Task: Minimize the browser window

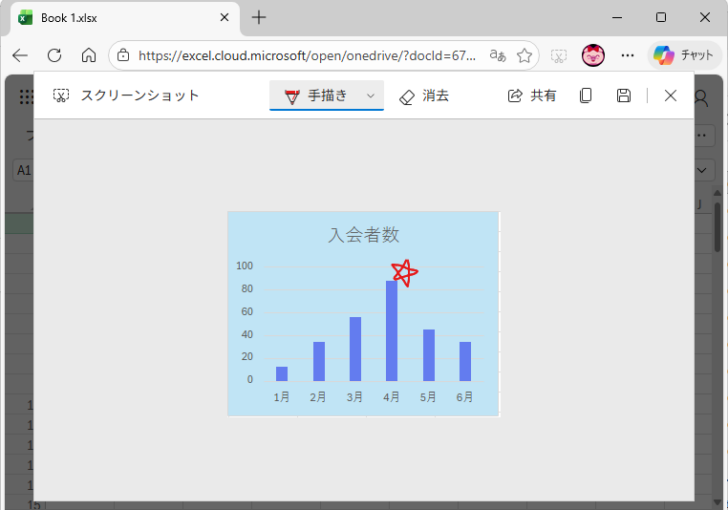Action: click(x=617, y=18)
